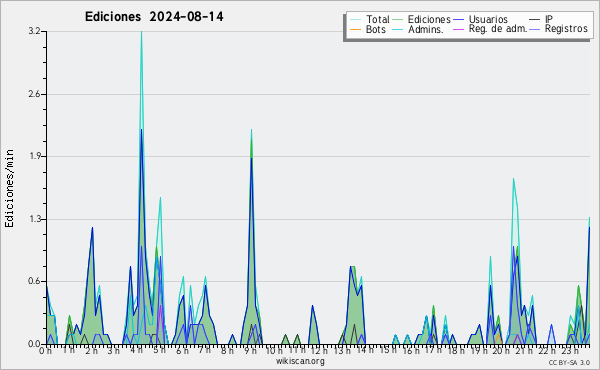Click the 1.9 y-axis value
This screenshot has height=370, width=600.
34,156
